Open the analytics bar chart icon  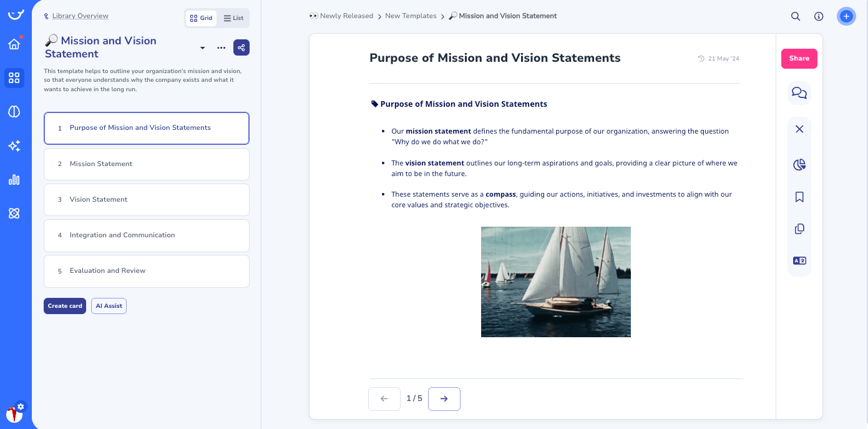(14, 179)
